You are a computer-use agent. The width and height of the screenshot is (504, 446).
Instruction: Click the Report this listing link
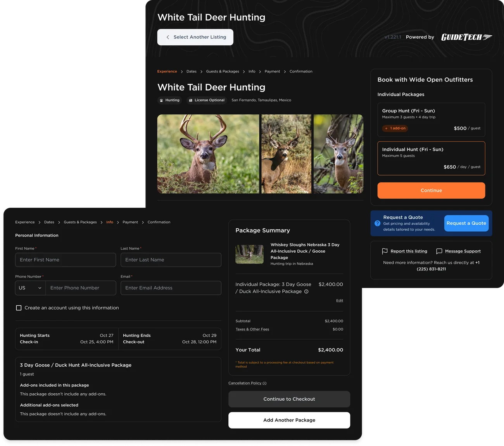point(409,251)
